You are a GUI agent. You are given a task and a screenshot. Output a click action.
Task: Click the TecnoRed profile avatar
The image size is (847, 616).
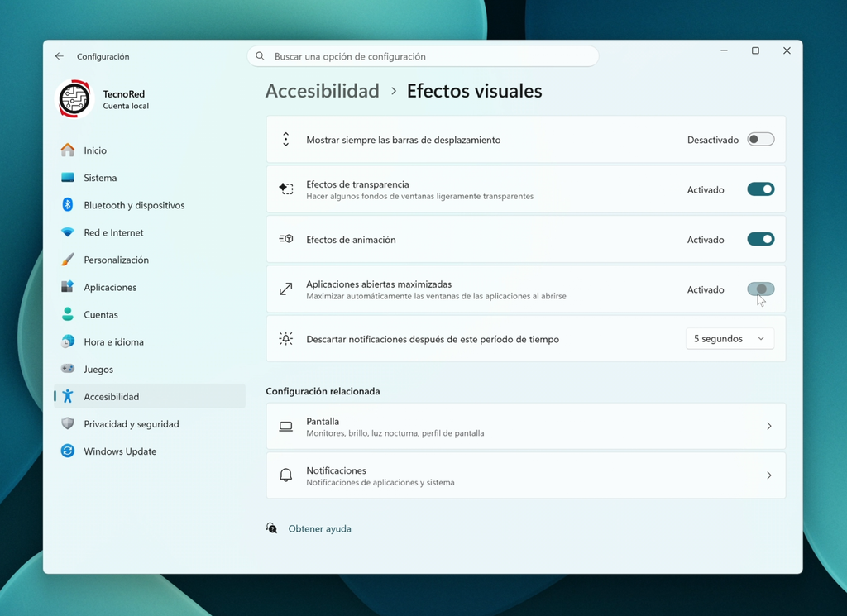tap(74, 98)
